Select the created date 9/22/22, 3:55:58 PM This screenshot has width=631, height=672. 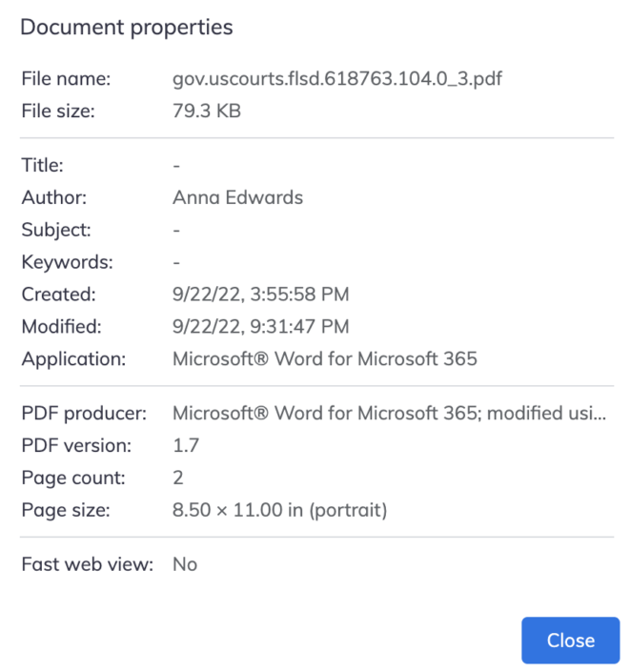click(260, 295)
